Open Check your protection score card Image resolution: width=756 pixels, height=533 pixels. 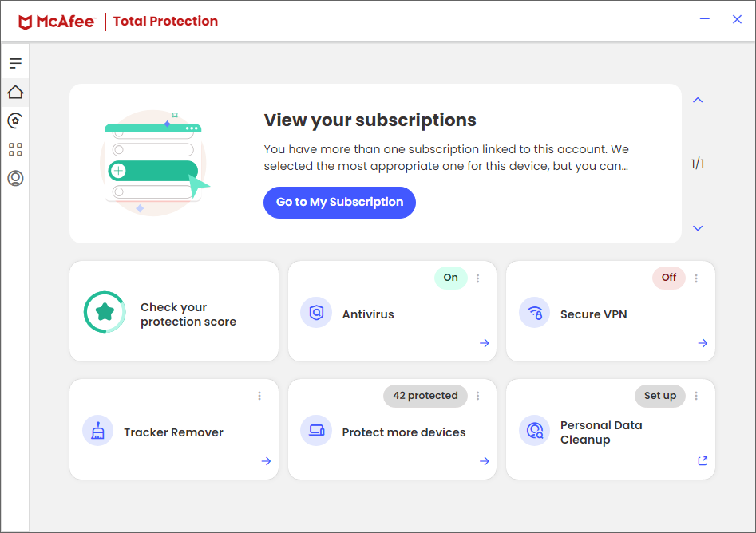tap(188, 314)
